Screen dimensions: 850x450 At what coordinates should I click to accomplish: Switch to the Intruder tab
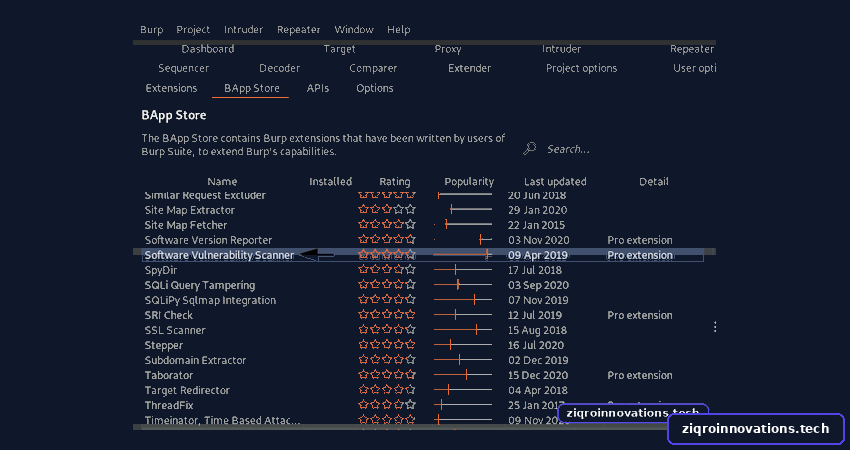(562, 49)
